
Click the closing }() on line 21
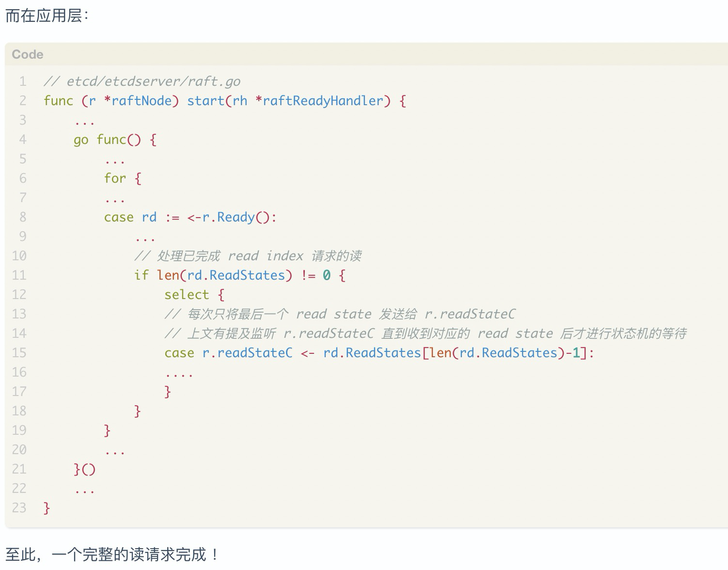coord(84,469)
